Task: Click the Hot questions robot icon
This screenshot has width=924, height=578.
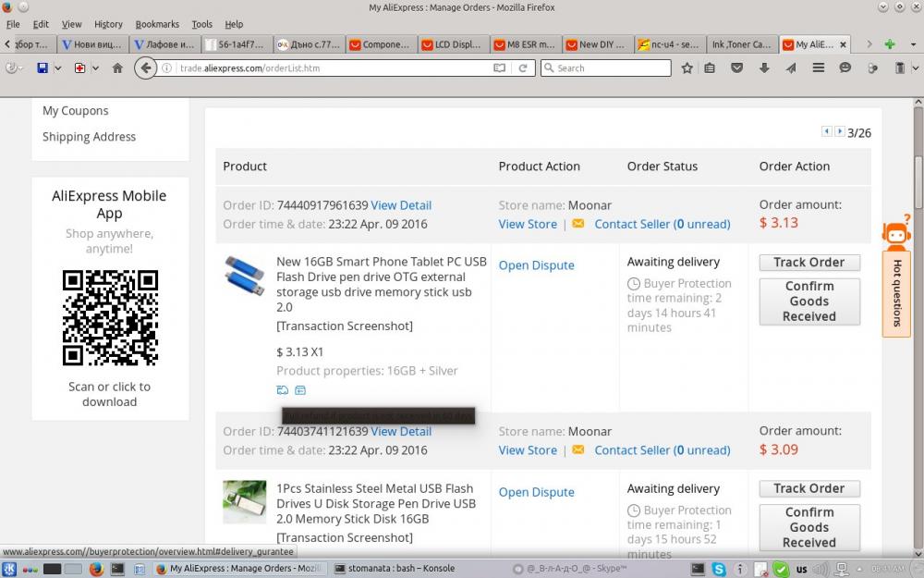Action: (x=896, y=233)
